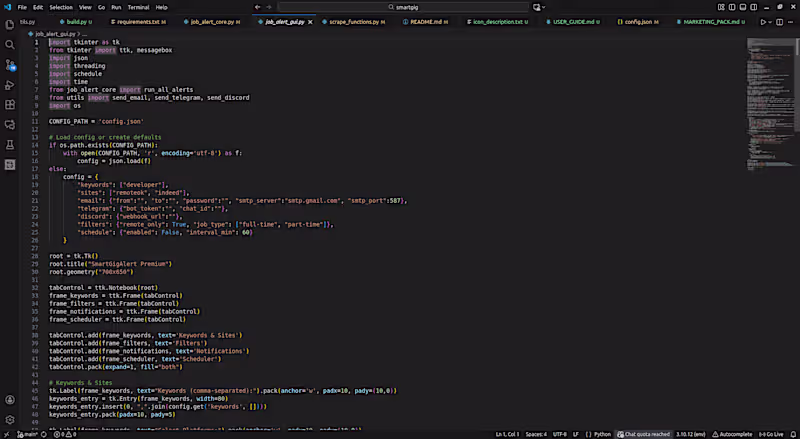This screenshot has width=800, height=439.
Task: Open the Manage gear icon
Action: pos(10,420)
